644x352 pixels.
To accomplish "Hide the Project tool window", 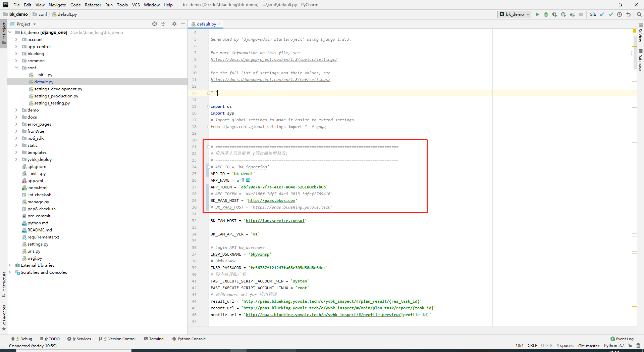I will (x=183, y=24).
